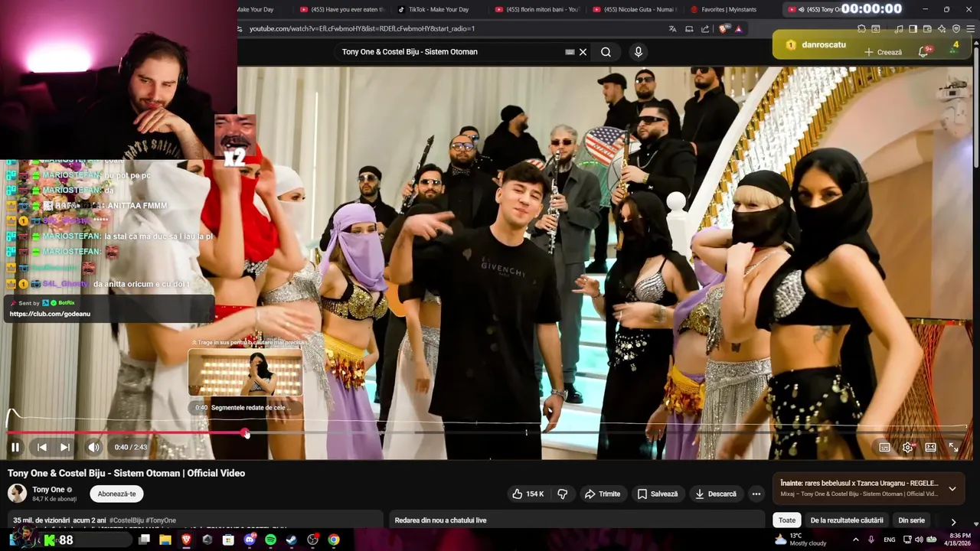Click the Descarcă download button
This screenshot has height=551, width=980.
click(716, 494)
